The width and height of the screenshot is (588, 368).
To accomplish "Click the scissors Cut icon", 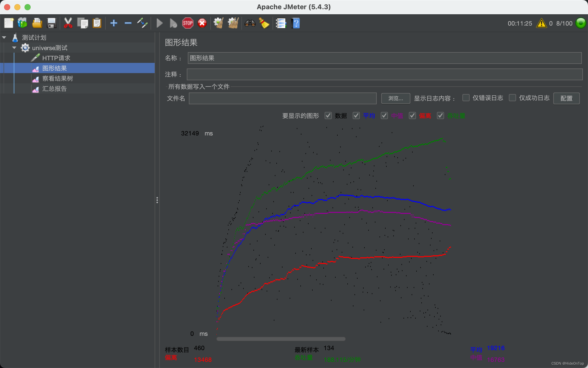I will [x=68, y=23].
